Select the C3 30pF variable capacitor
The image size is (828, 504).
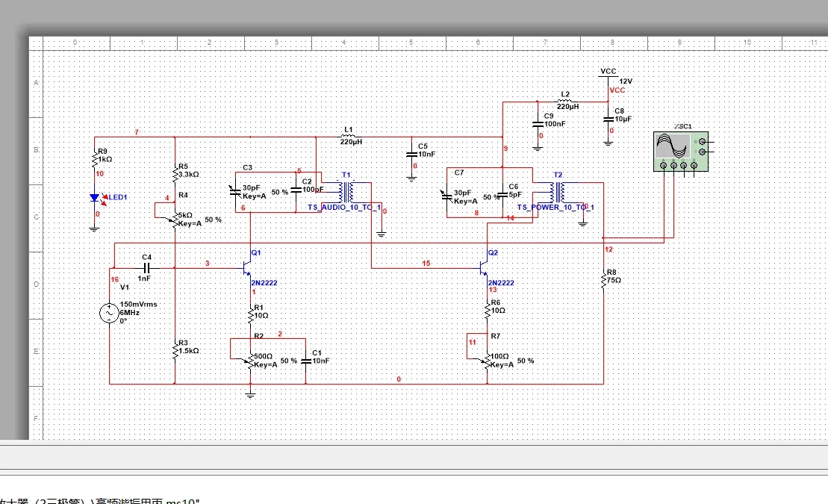(x=235, y=191)
